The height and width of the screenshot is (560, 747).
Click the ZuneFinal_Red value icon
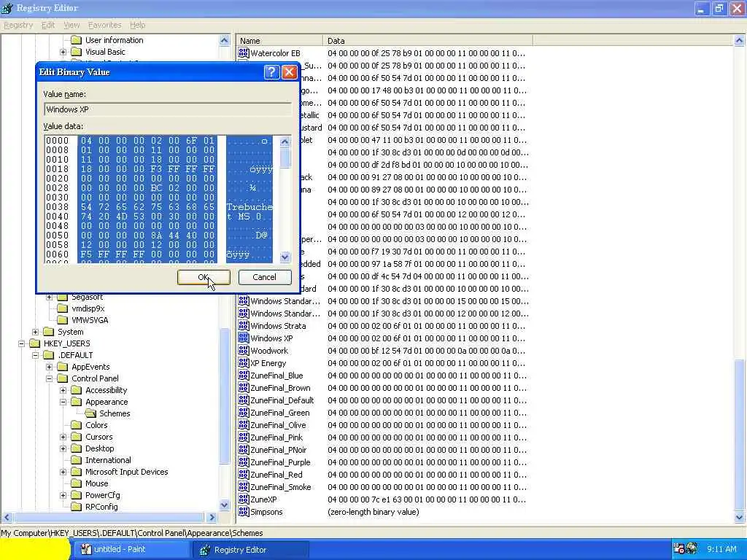point(244,474)
